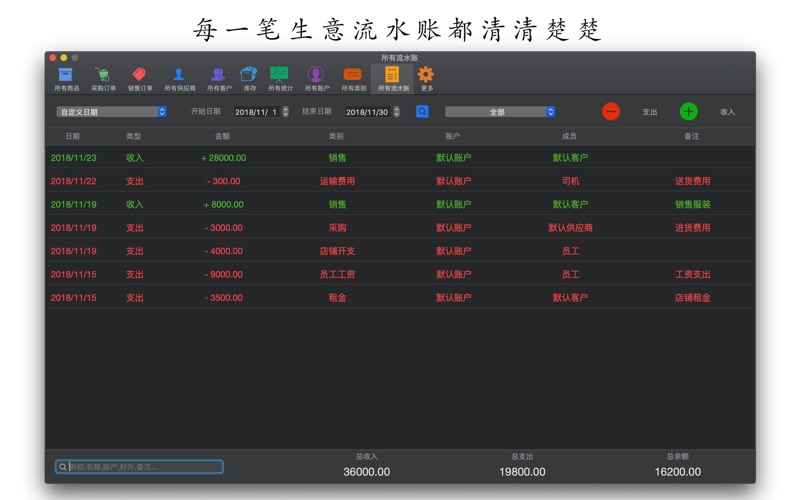Focus the bottom search input field
Screen dimensions: 800x500
(x=140, y=467)
